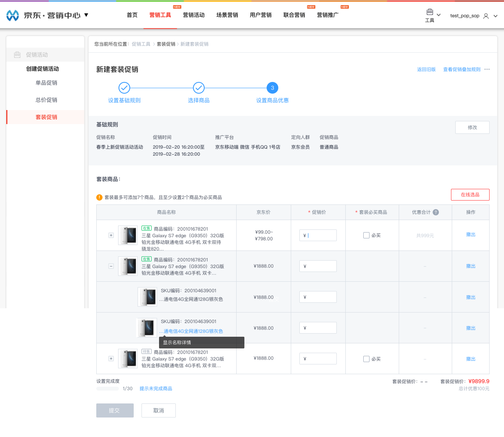Click the user avatar icon
The width and height of the screenshot is (504, 437).
tap(486, 16)
